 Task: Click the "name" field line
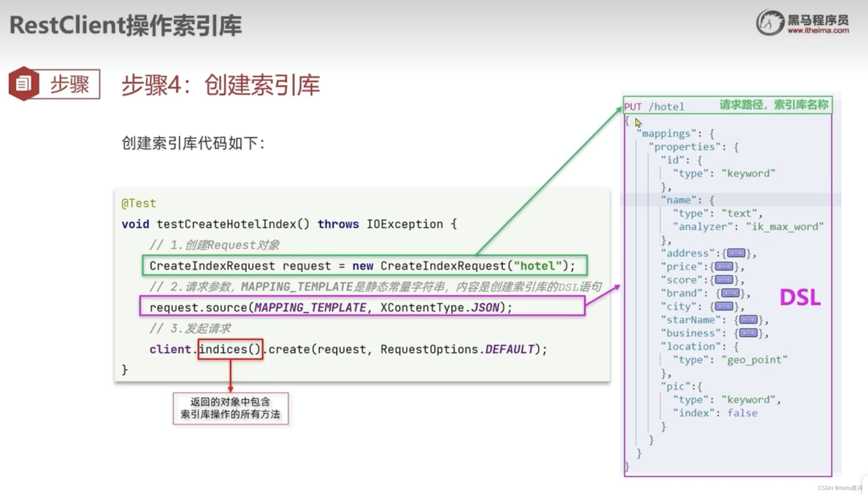tap(687, 200)
